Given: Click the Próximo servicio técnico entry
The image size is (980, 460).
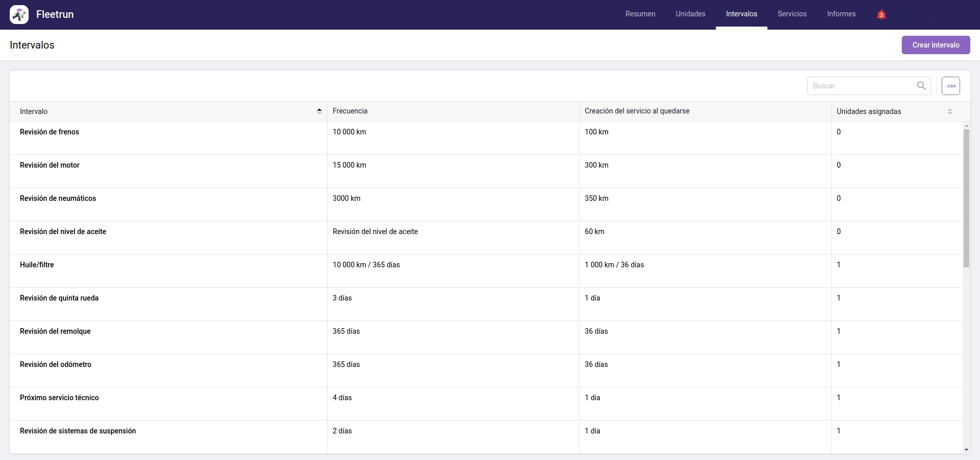Looking at the screenshot, I should pyautogui.click(x=59, y=398).
